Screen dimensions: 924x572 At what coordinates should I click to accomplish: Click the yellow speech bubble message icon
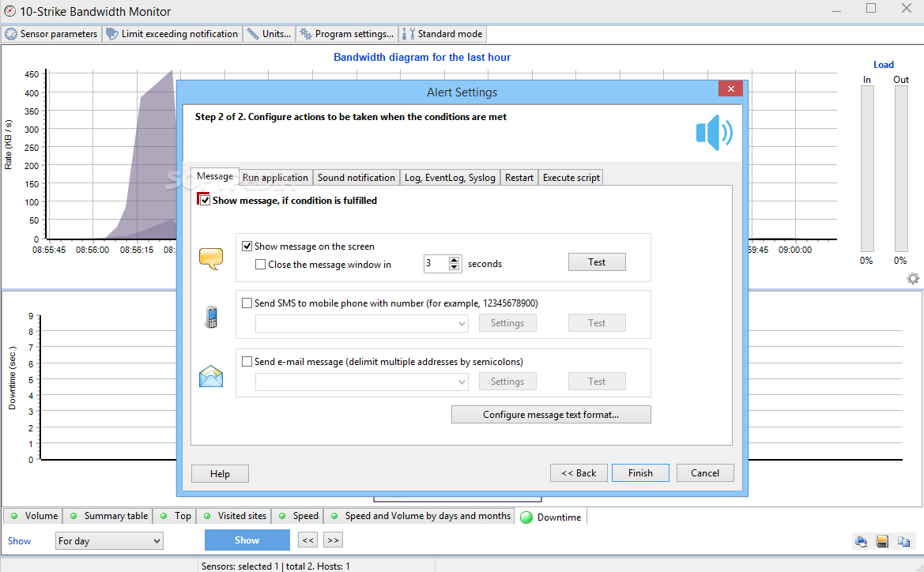click(x=211, y=258)
